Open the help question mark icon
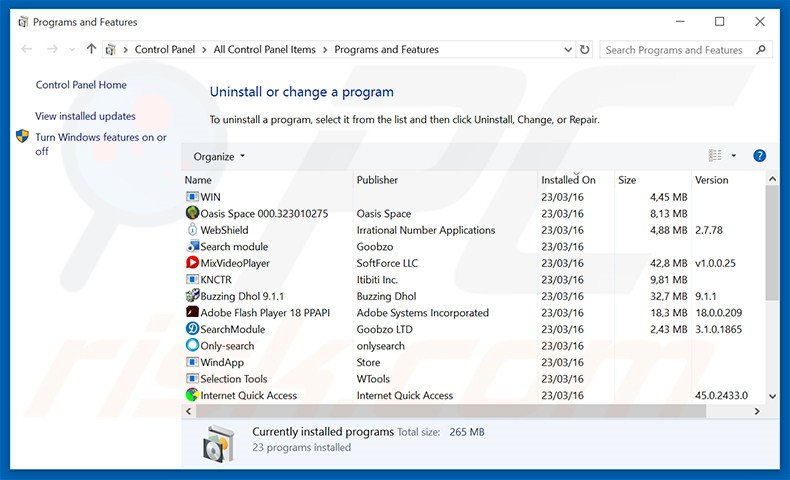 click(x=759, y=156)
